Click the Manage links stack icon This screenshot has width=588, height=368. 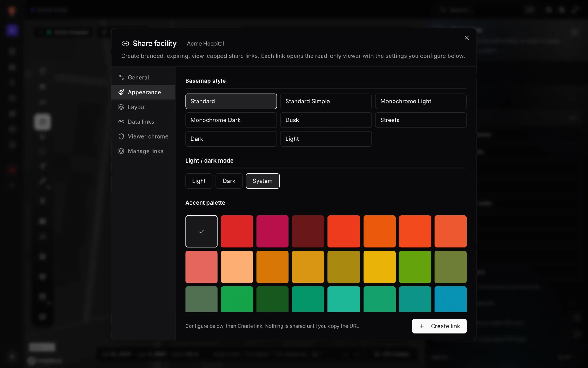tap(121, 151)
